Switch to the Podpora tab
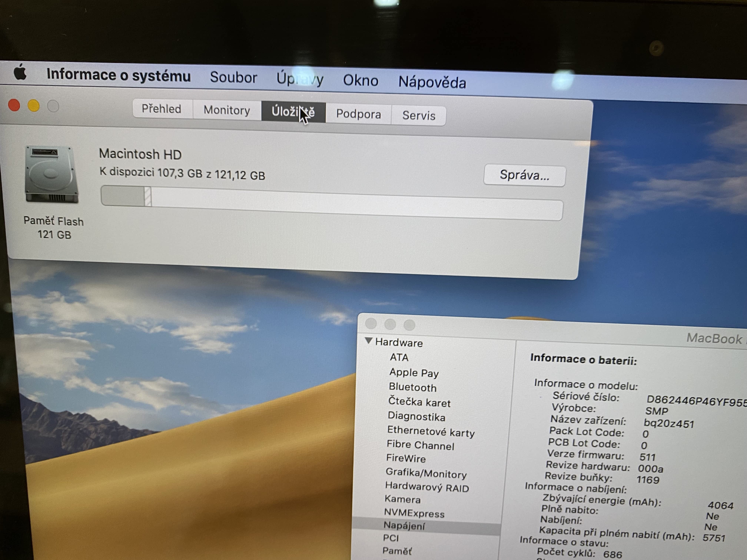The width and height of the screenshot is (747, 560). pos(358,114)
